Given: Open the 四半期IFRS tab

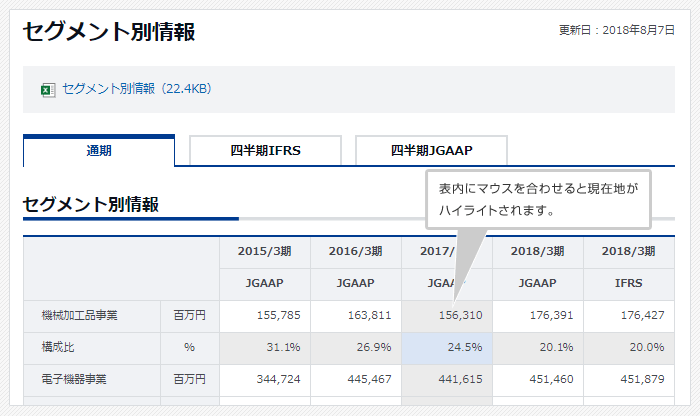Looking at the screenshot, I should point(265,151).
